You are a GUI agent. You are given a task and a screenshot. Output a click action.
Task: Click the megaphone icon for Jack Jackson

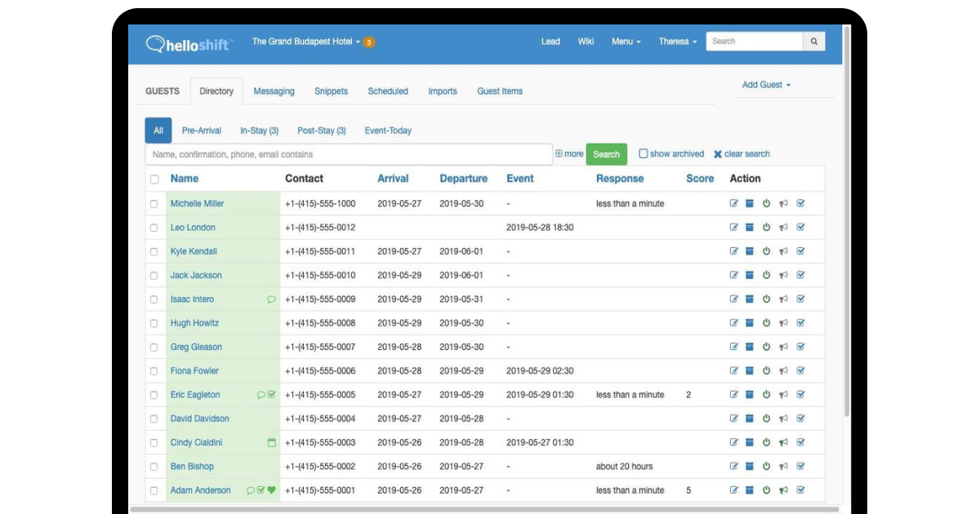[x=783, y=275]
